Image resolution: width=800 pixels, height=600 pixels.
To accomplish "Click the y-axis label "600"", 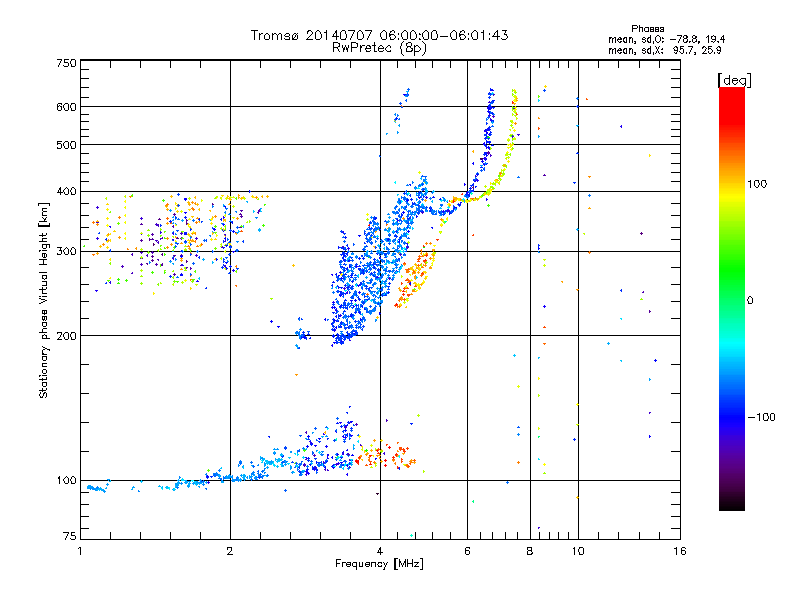I will coord(66,107).
